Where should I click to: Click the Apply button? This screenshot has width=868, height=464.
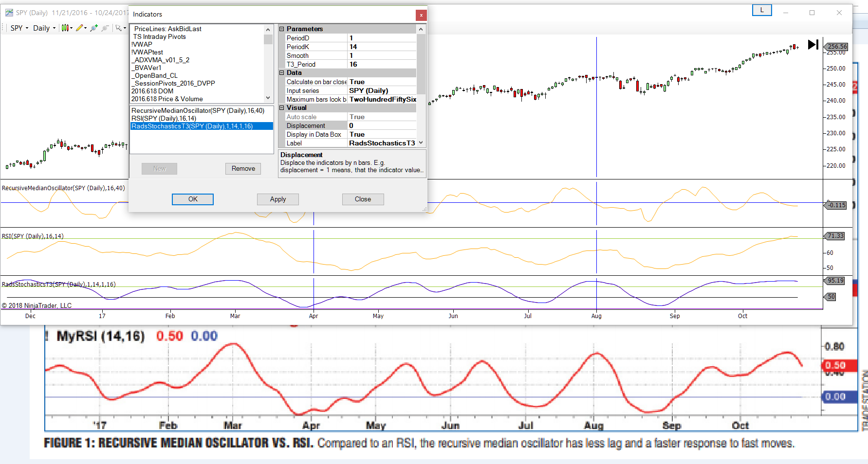(x=278, y=199)
